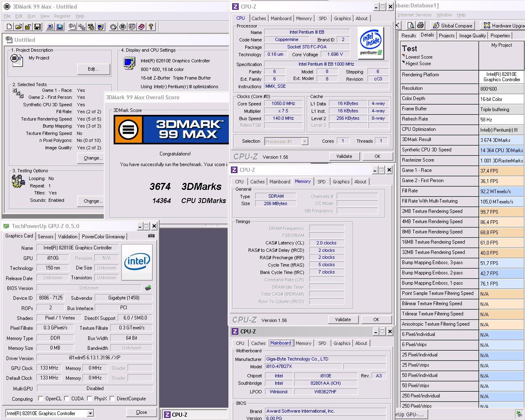This screenshot has width=525, height=420.
Task: Click the Global Compare button
Action: point(453,25)
